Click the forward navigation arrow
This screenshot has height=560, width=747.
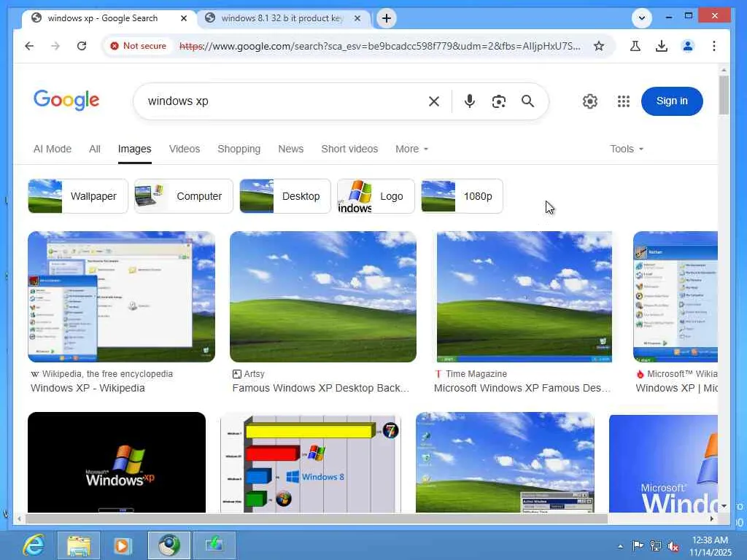pos(55,46)
